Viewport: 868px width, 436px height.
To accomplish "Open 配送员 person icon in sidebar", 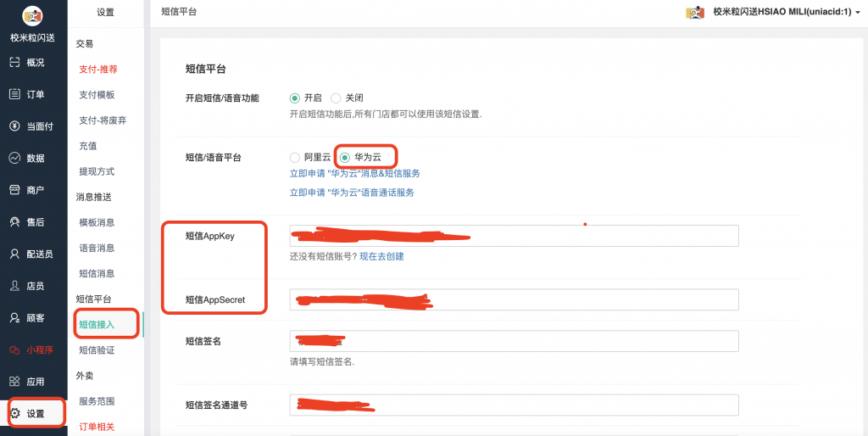I will tap(15, 254).
